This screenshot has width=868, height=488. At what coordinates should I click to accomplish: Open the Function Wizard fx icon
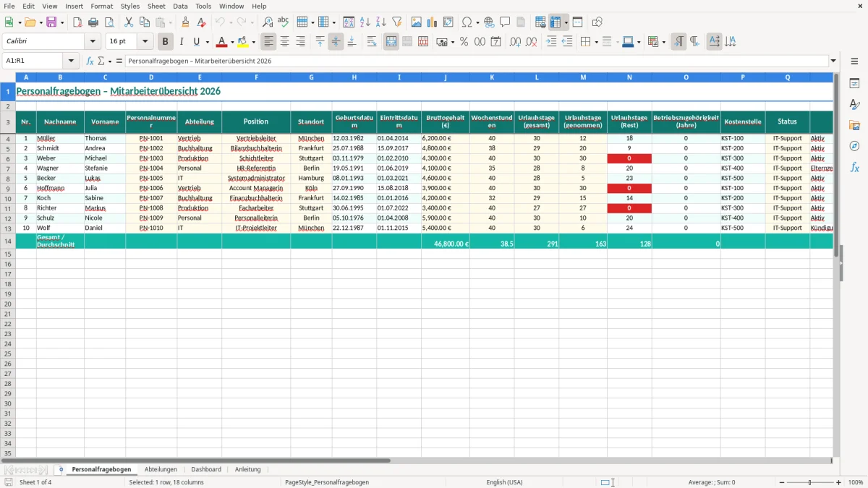[x=90, y=61]
